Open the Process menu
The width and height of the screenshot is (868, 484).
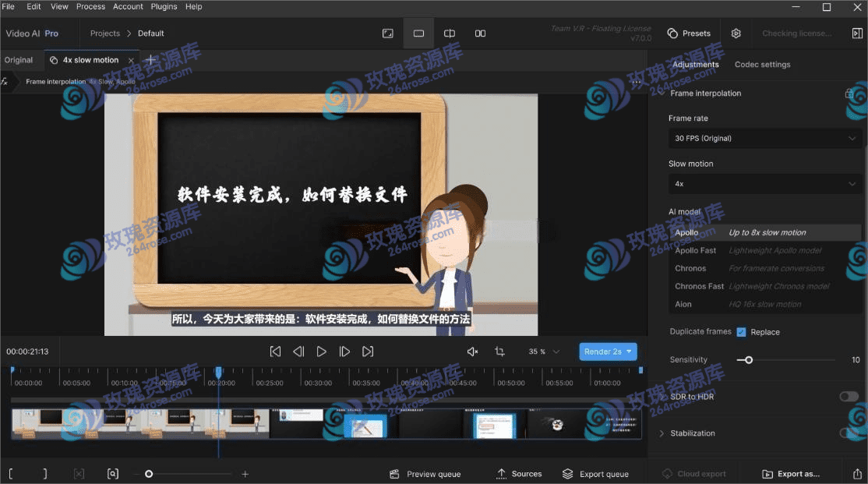point(91,7)
